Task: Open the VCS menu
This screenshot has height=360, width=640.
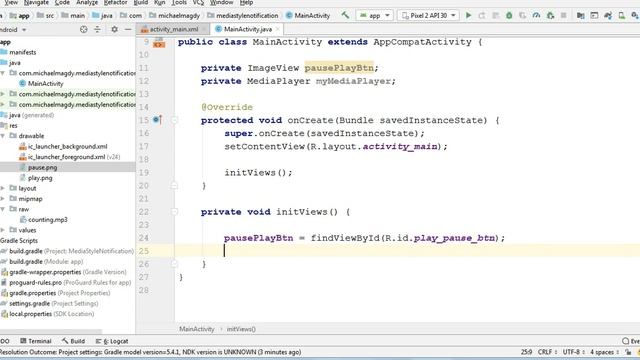Action: [x=198, y=2]
